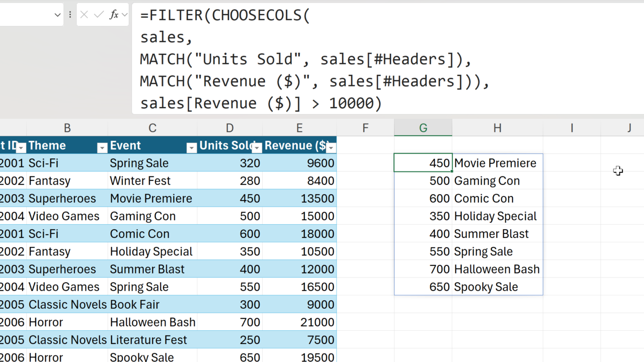The image size is (644, 362).
Task: Click the three-dot name box resize handle
Action: pos(70,15)
